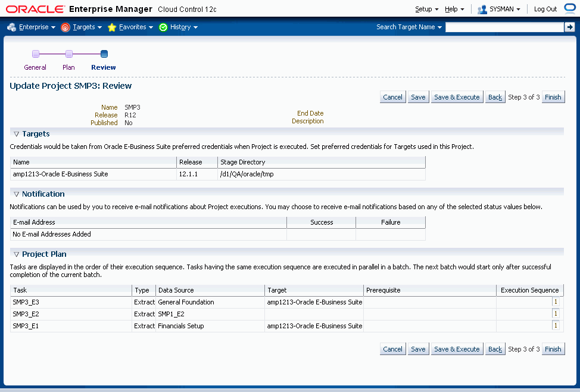Image resolution: width=580 pixels, height=392 pixels.
Task: Click the Success column header
Action: point(322,222)
